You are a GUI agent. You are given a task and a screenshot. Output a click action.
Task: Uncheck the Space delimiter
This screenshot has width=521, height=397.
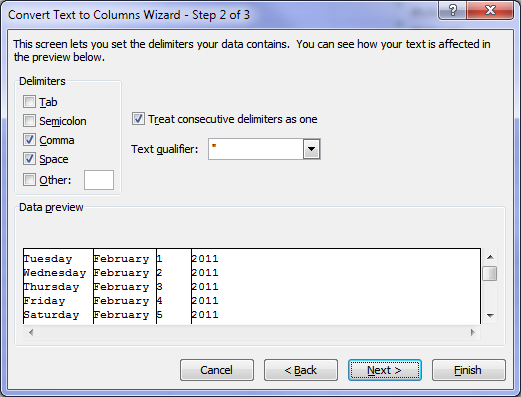(29, 159)
